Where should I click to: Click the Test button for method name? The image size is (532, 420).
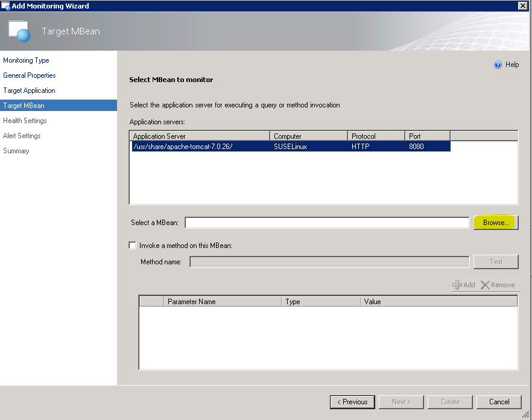[496, 261]
